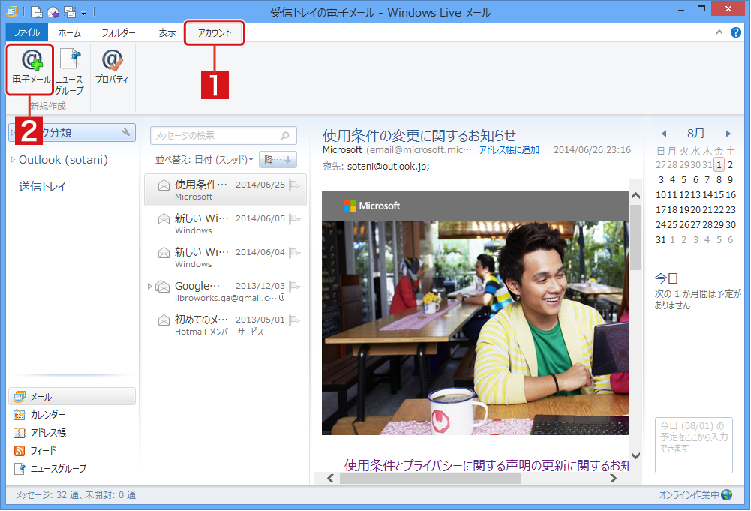Collapse the ribbon with the top-right chevron

[720, 33]
